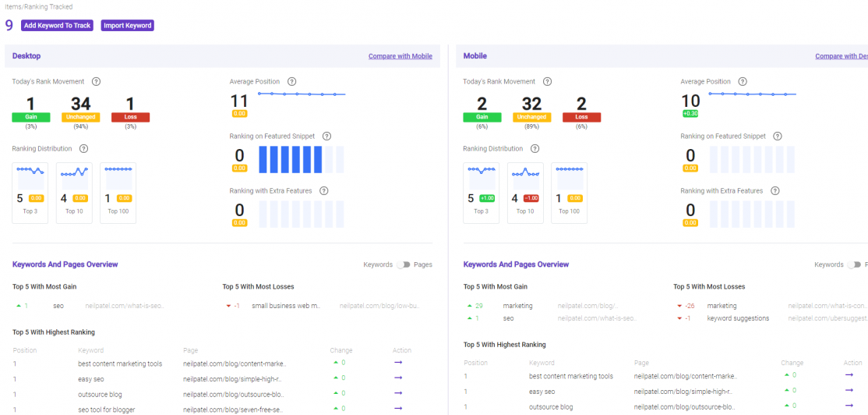Click Desktop Position column header

24,350
